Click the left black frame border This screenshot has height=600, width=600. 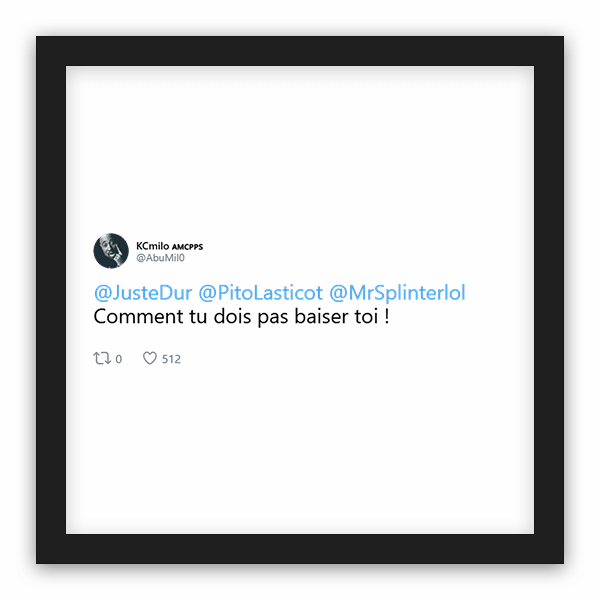51,300
